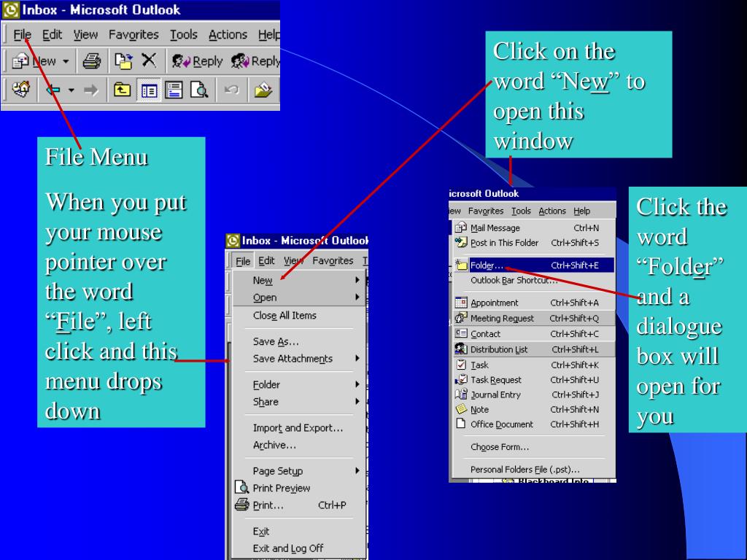Click the printer icon beside New button
Viewport: 747px width, 560px height.
point(91,61)
